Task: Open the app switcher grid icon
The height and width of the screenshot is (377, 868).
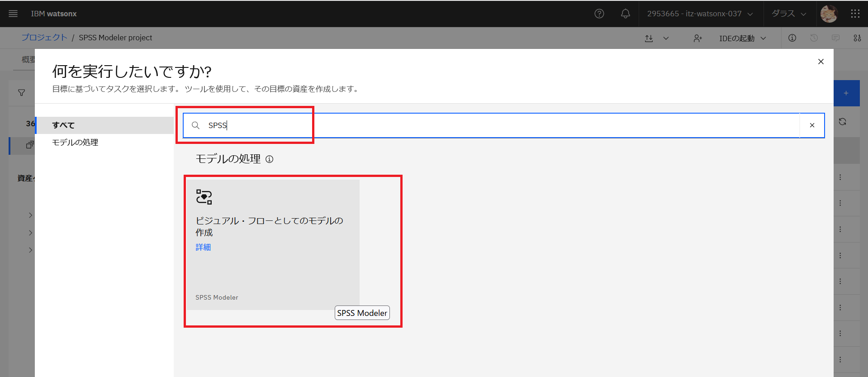Action: (x=855, y=14)
